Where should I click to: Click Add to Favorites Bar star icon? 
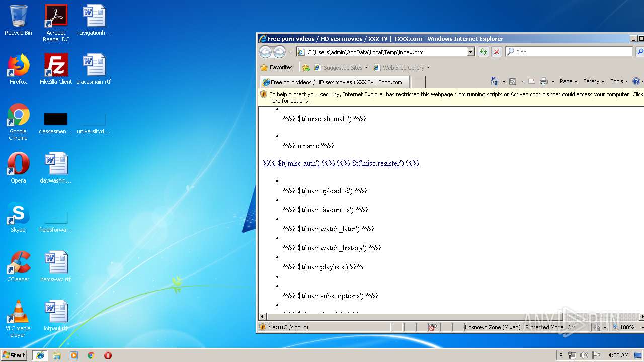305,67
